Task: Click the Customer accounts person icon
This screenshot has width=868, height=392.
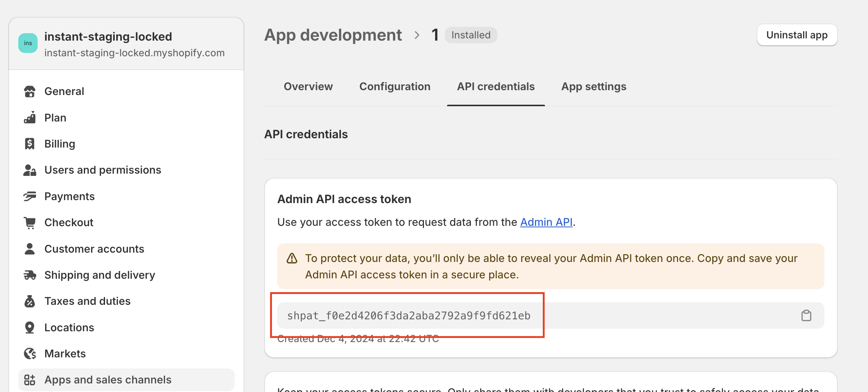Action: (x=29, y=249)
